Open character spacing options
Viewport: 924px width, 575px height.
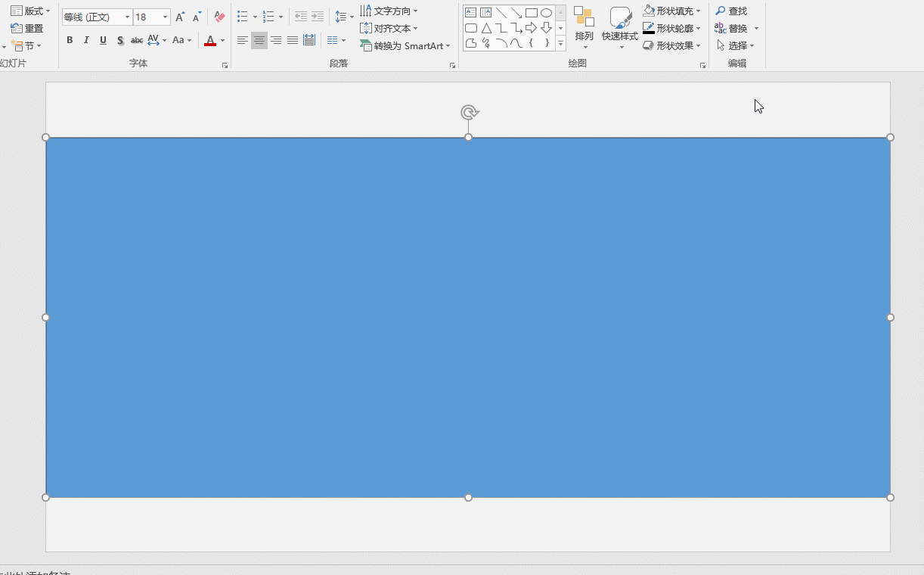(x=157, y=40)
